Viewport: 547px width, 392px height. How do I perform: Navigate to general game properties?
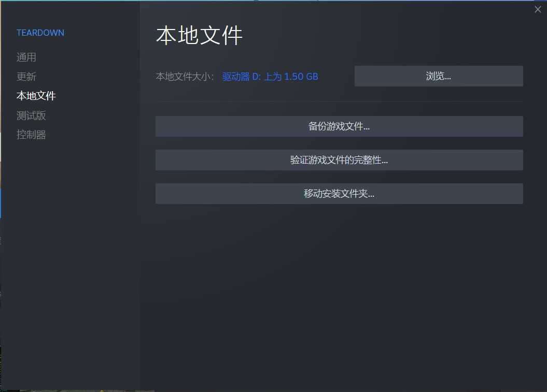pyautogui.click(x=26, y=57)
